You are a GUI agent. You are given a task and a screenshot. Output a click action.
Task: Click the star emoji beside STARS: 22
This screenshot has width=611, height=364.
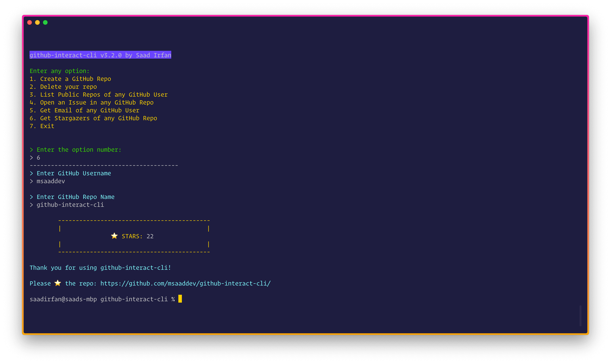tap(114, 236)
